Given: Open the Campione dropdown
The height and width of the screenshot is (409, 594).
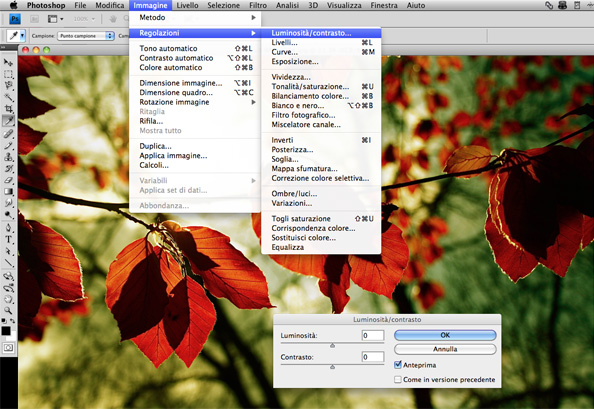Looking at the screenshot, I should pos(86,36).
